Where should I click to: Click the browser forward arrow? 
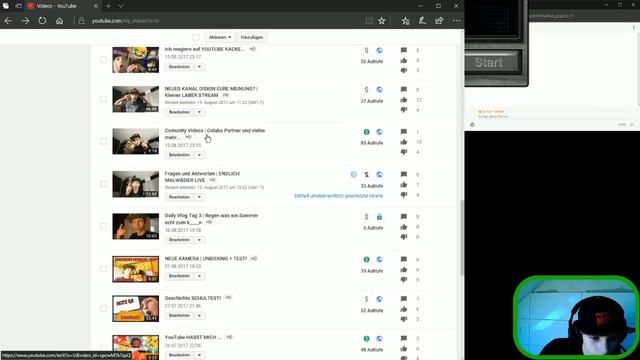coord(25,21)
